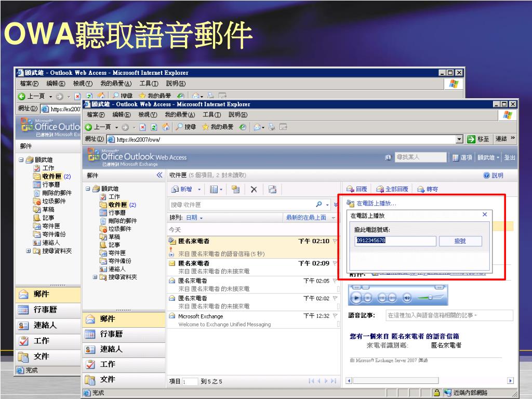Toggle flag on the Microsoft Exchange message
The width and height of the screenshot is (532, 399).
pyautogui.click(x=335, y=316)
